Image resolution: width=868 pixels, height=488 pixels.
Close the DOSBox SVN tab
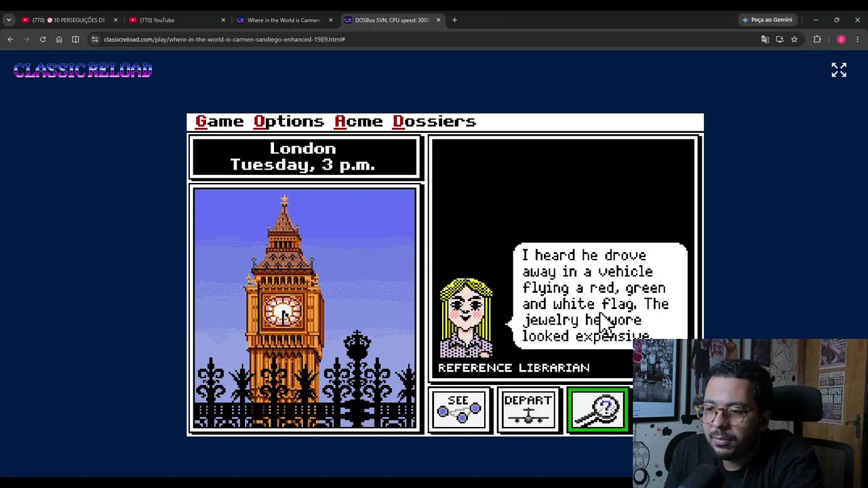(x=438, y=20)
